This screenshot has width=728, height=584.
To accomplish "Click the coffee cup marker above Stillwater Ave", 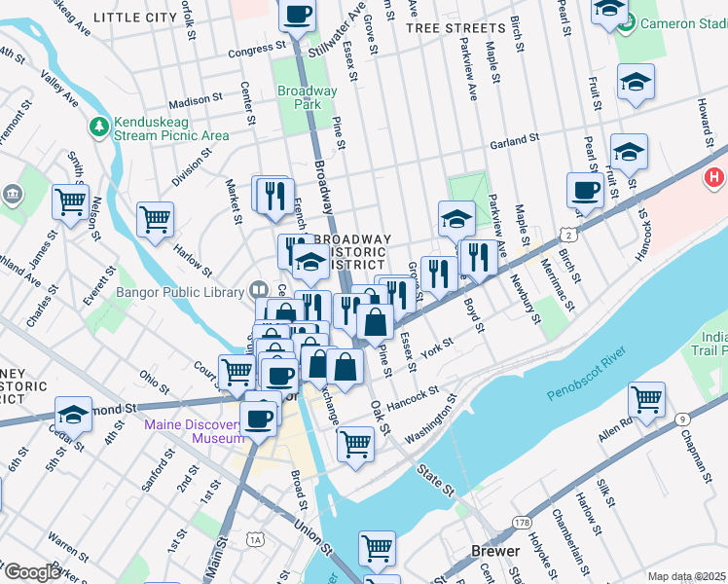I will tap(297, 18).
